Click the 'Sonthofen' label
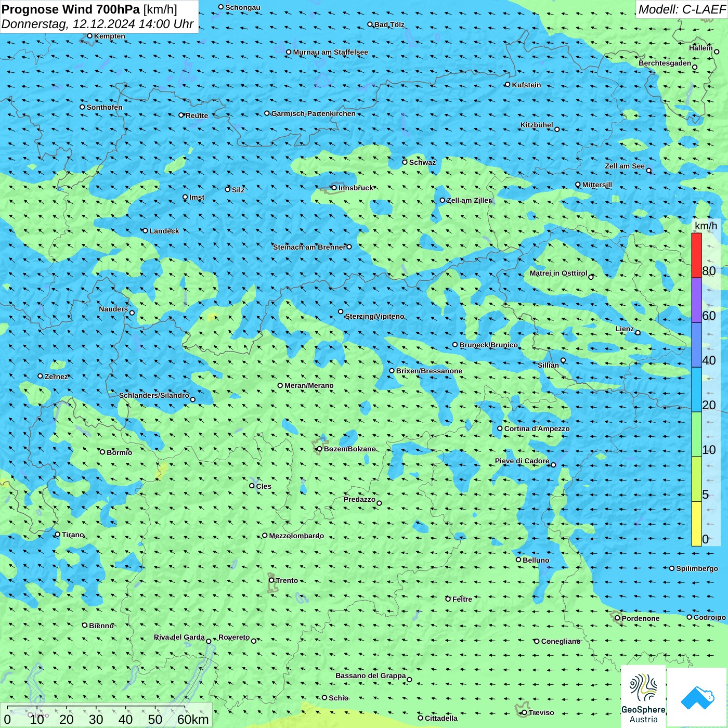728x728 pixels. click(105, 107)
